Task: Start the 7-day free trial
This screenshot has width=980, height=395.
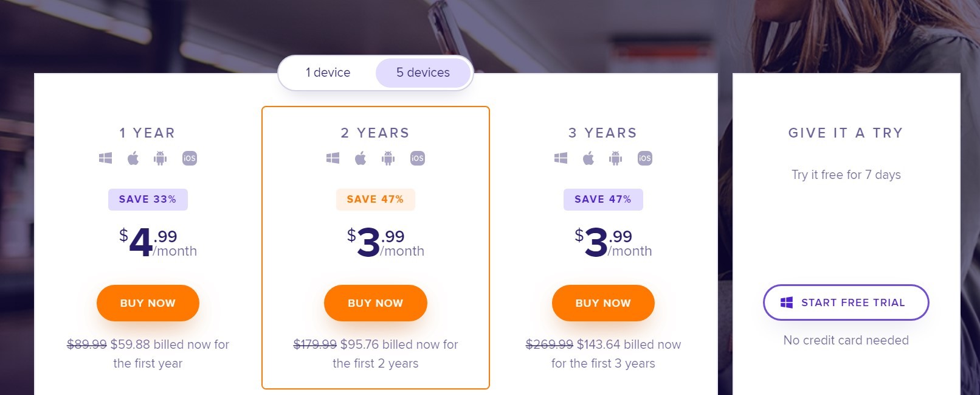Action: coord(846,302)
